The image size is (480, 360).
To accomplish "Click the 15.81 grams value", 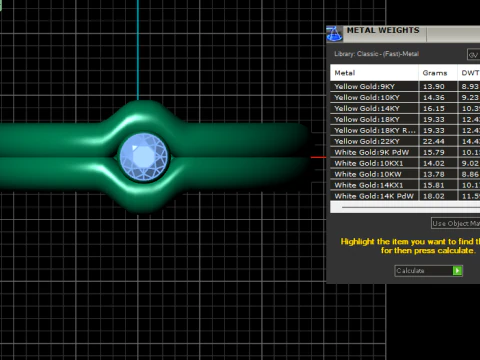I will pyautogui.click(x=434, y=186).
